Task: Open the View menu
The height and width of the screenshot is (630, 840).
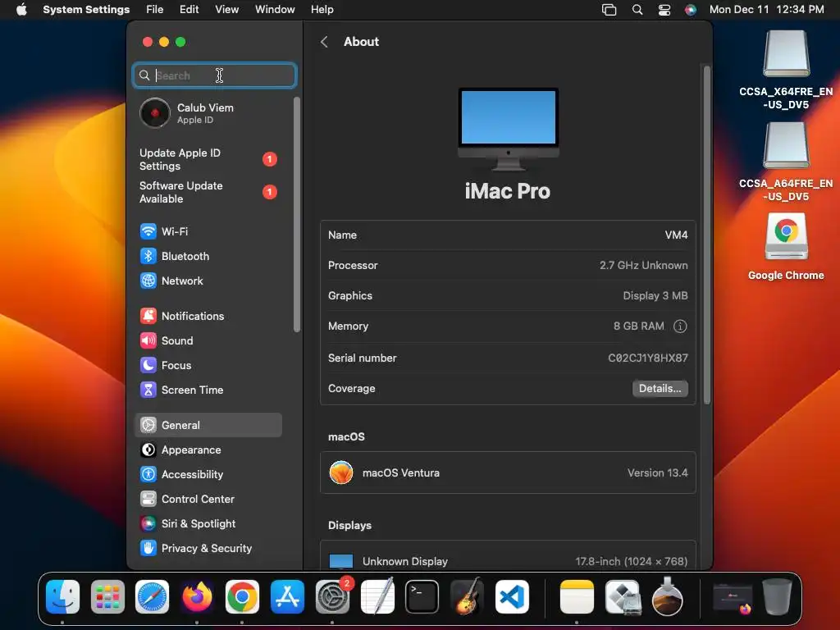Action: tap(227, 10)
